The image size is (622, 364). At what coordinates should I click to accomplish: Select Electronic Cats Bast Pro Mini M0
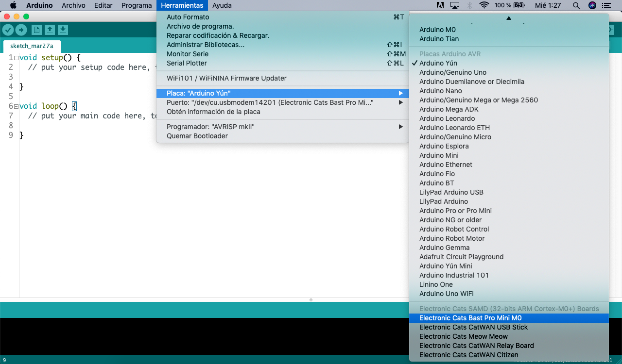pyautogui.click(x=509, y=318)
